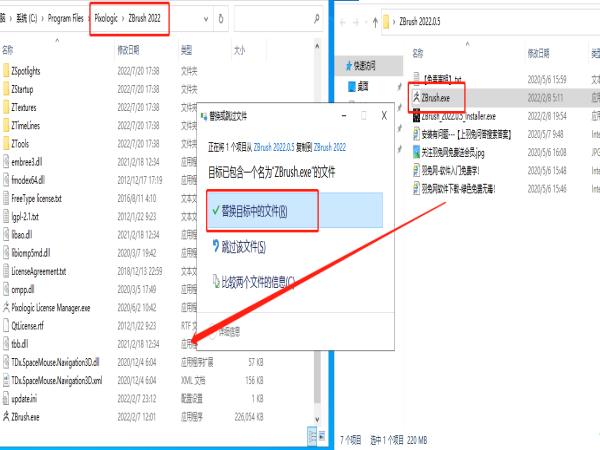Expand chevron before ZBrush 2022.0.5 breadcrumb
The height and width of the screenshot is (450, 600).
click(x=394, y=22)
